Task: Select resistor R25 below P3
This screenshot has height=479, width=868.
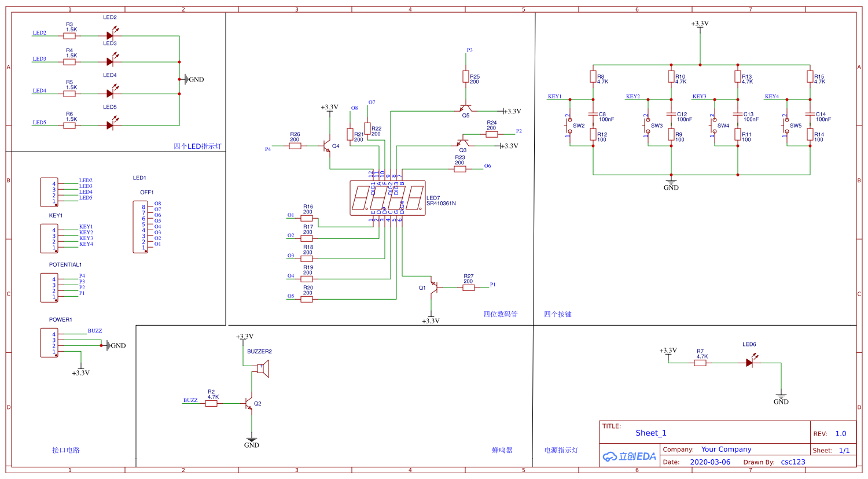Action: point(466,76)
